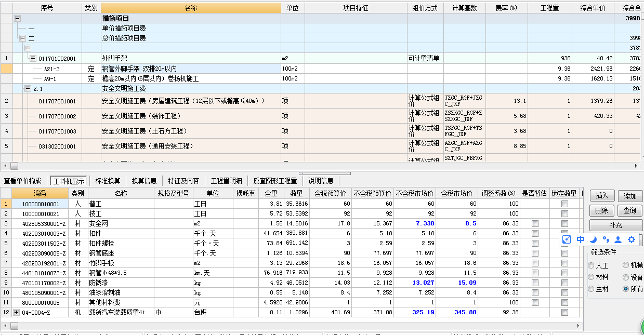644x335 pixels.
Task: Check 锁定数量 for the 载货汽车 row
Action: point(564,312)
